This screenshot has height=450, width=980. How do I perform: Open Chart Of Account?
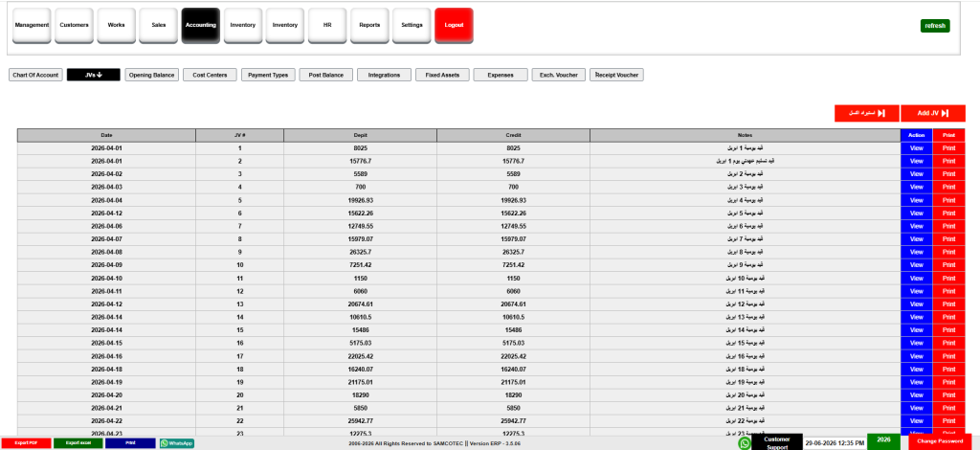point(35,75)
